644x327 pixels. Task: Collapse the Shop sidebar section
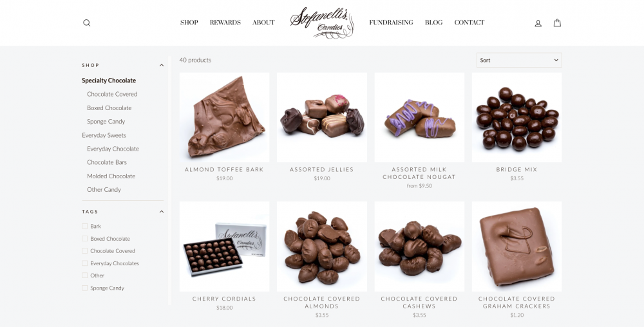coord(162,65)
